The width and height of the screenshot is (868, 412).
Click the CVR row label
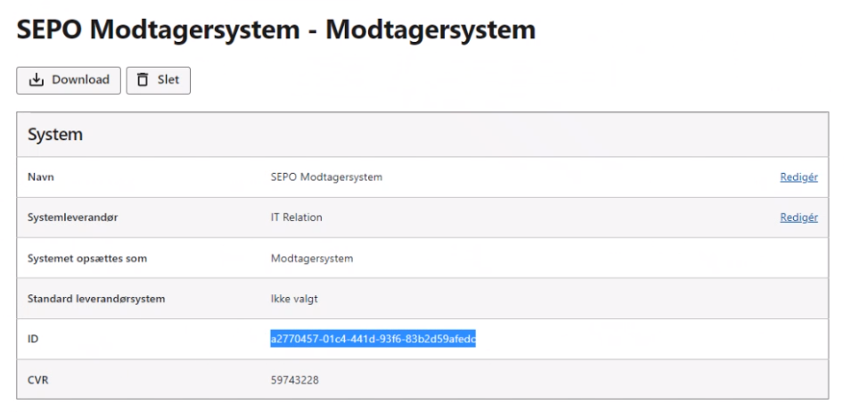point(38,380)
